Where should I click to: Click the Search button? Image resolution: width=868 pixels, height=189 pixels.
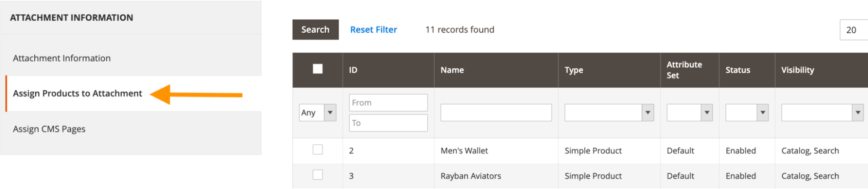[315, 30]
